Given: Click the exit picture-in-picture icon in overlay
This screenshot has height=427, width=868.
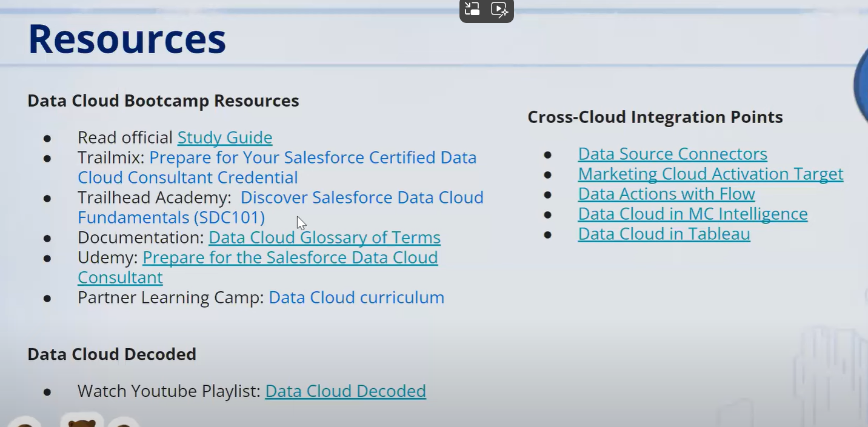Looking at the screenshot, I should click(472, 9).
